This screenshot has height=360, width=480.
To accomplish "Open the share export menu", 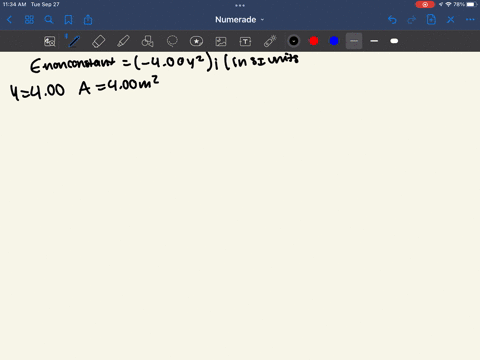I will click(88, 20).
